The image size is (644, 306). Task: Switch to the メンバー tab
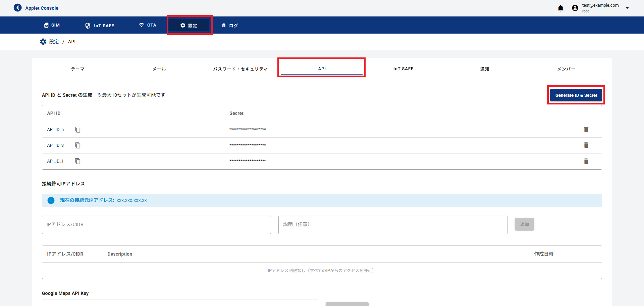(566, 69)
